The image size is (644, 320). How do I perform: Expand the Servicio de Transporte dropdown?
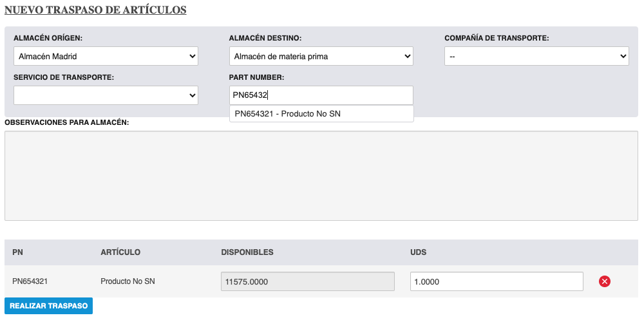pyautogui.click(x=106, y=95)
